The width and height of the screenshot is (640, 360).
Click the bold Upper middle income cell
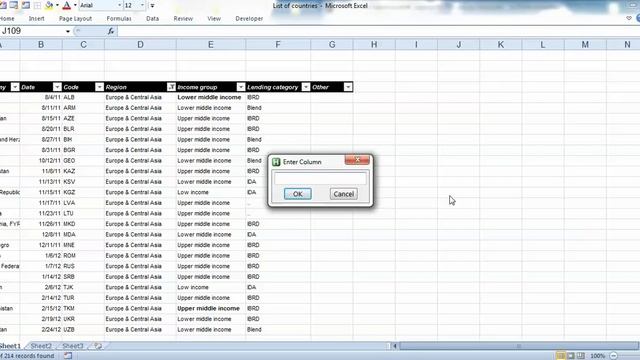click(211, 308)
